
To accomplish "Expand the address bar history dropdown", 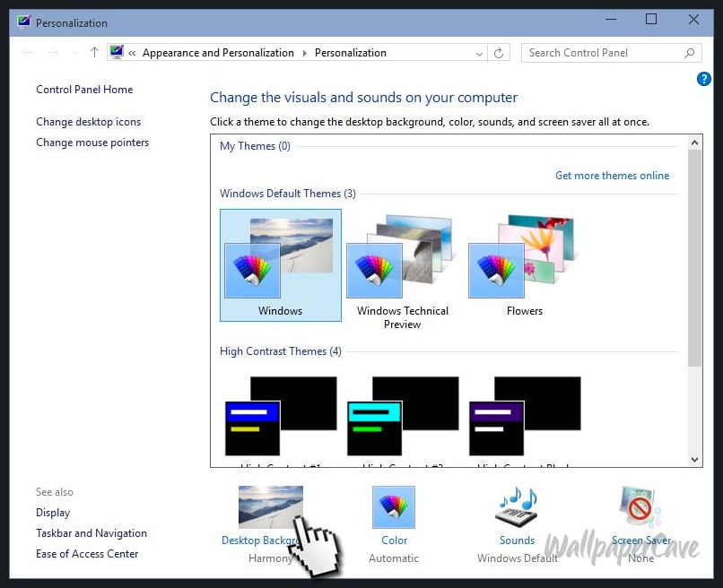I will tap(479, 54).
